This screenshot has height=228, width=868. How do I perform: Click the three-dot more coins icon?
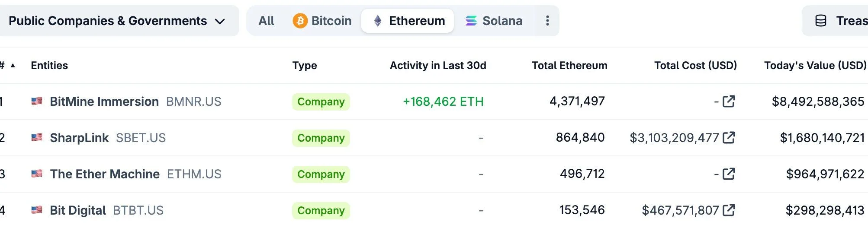click(x=547, y=21)
